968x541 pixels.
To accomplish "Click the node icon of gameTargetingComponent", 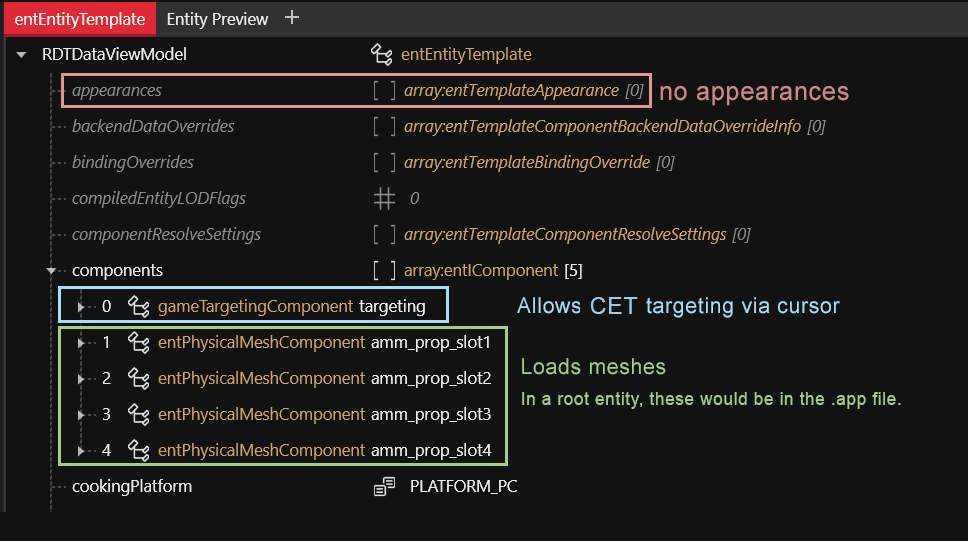I will [x=139, y=306].
